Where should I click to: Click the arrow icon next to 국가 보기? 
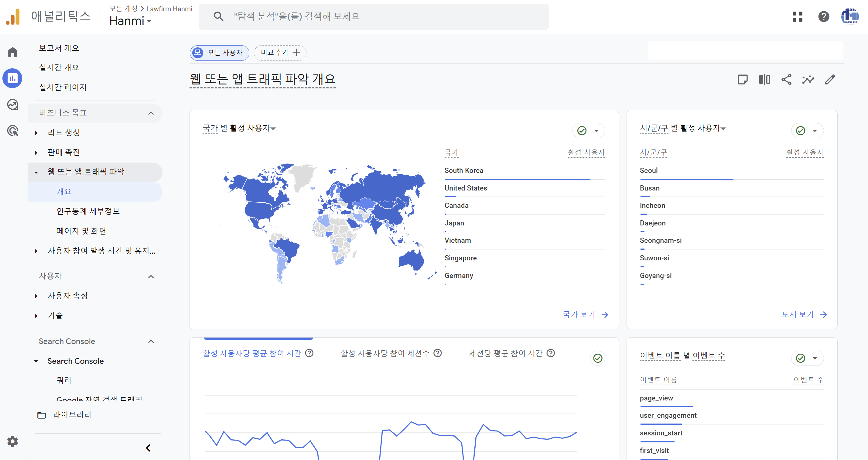(605, 314)
